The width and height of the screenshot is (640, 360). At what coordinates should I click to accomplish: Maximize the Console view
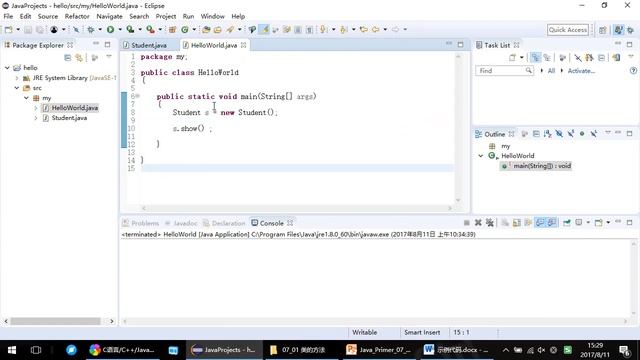629,222
